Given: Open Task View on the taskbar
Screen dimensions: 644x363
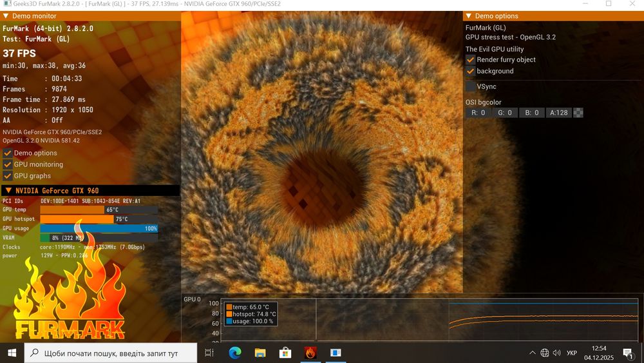Looking at the screenshot, I should [x=209, y=353].
